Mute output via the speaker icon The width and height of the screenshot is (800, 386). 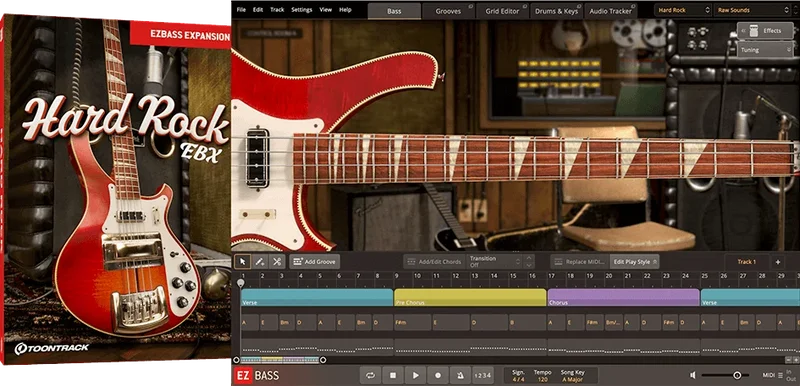pyautogui.click(x=693, y=375)
